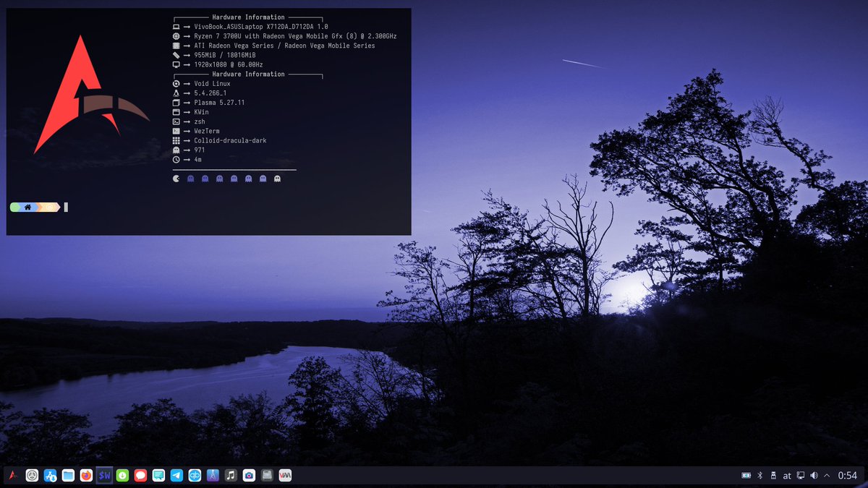Click the 0:54 digital clock

[848, 476]
